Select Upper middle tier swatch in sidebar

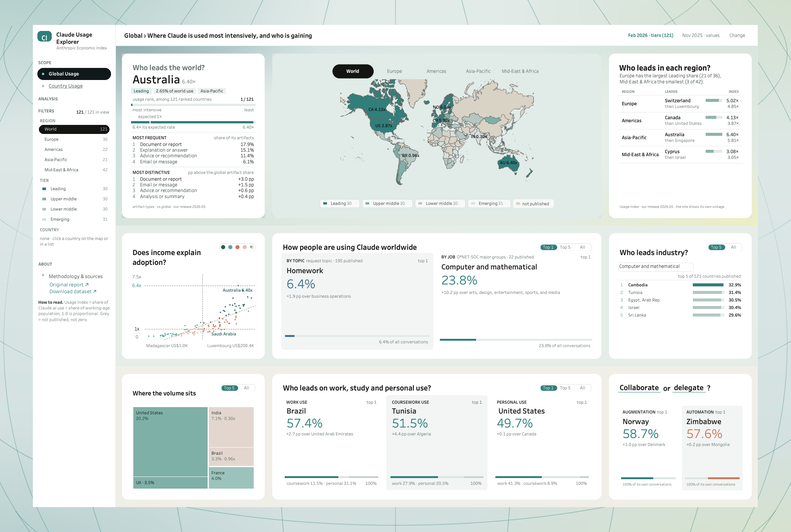click(44, 199)
